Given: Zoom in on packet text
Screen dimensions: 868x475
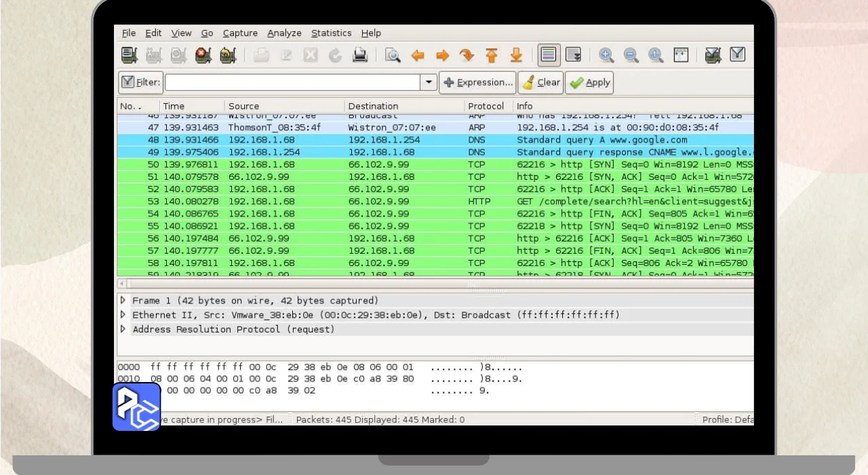Looking at the screenshot, I should [x=606, y=55].
